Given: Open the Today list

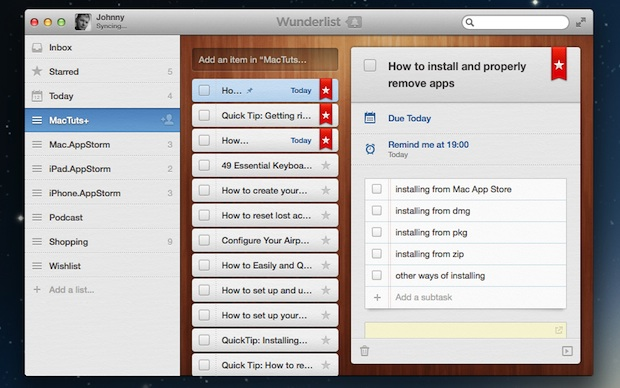Looking at the screenshot, I should pyautogui.click(x=102, y=96).
